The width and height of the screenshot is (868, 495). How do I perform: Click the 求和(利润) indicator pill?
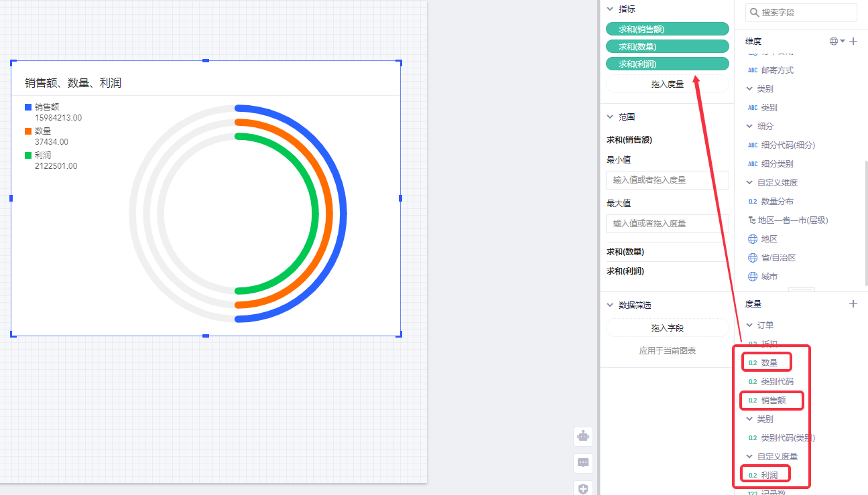pos(667,64)
